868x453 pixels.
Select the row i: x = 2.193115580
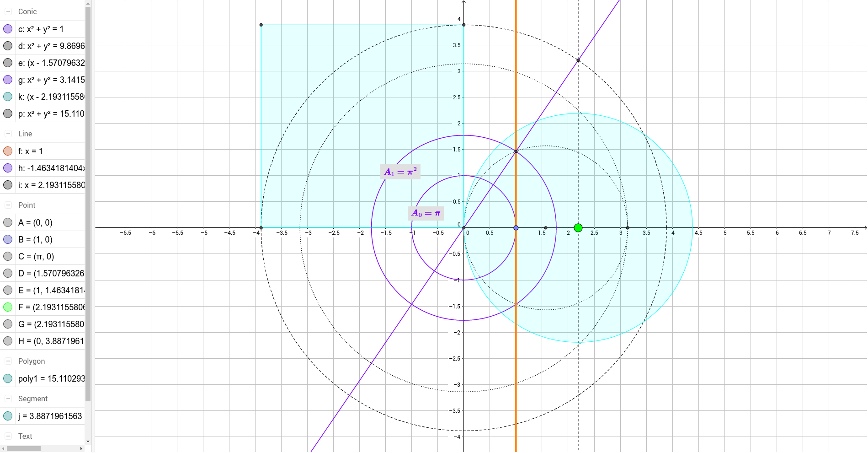coord(43,185)
